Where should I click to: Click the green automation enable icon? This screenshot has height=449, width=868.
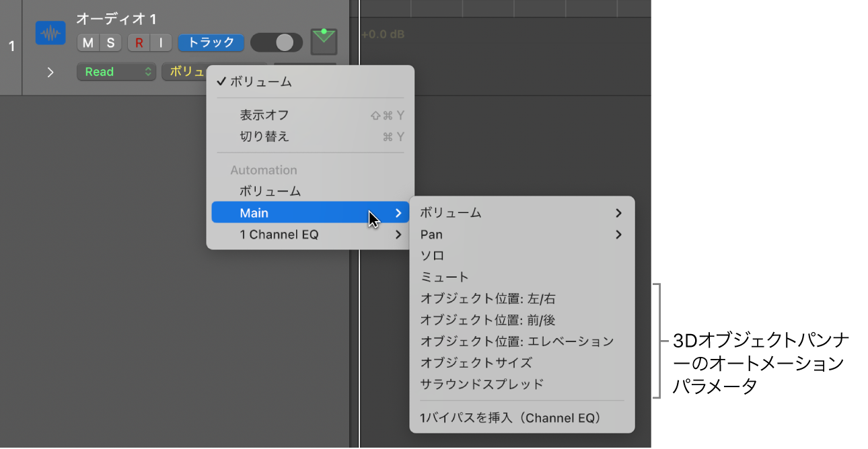tap(324, 42)
